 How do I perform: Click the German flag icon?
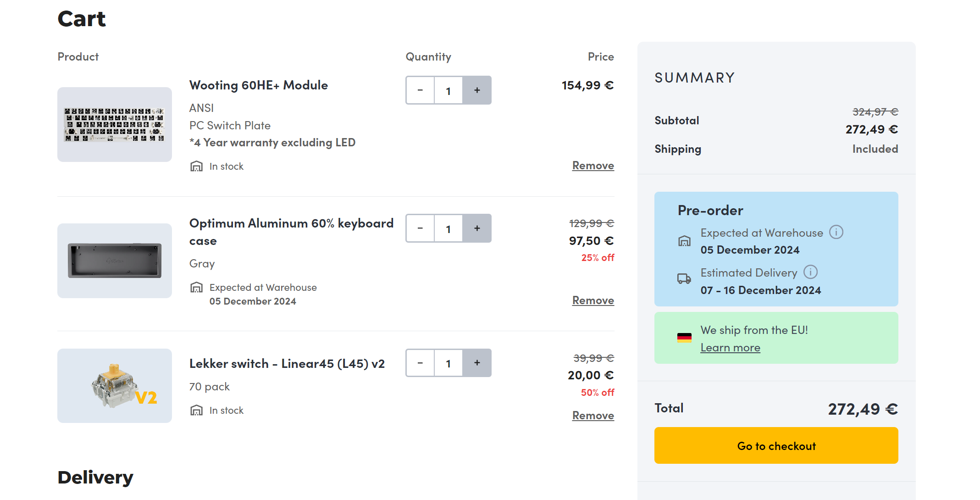pyautogui.click(x=684, y=338)
